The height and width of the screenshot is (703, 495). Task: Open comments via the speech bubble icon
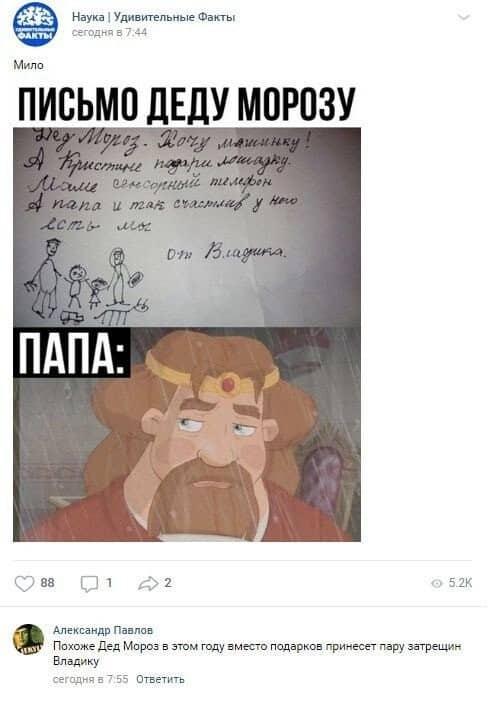[89, 583]
